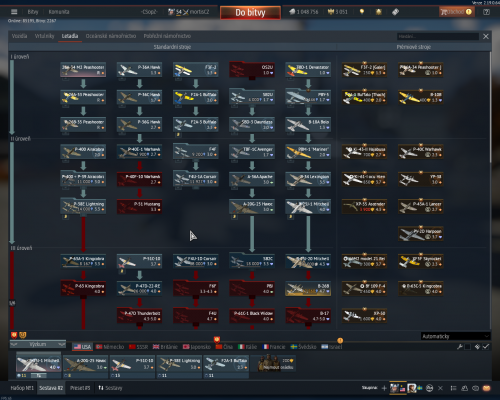The height and width of the screenshot is (400, 500).
Task: Open the mail envelope icon
Action: 487,388
